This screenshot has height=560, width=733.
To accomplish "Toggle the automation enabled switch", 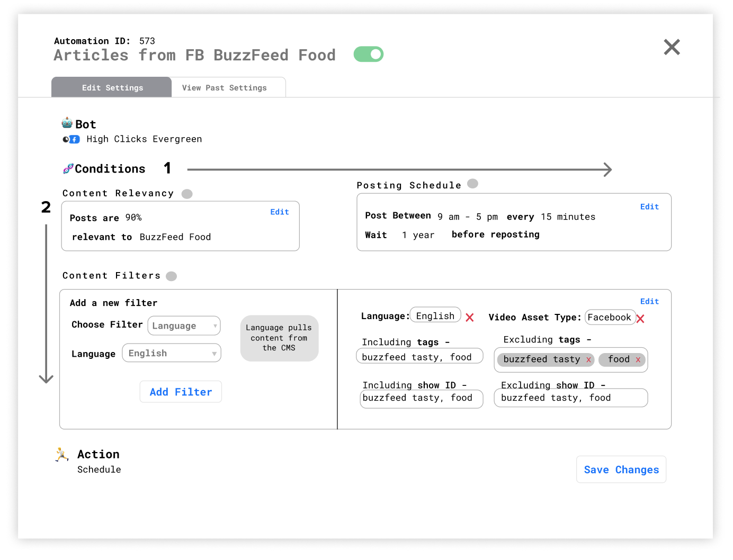I will click(369, 54).
